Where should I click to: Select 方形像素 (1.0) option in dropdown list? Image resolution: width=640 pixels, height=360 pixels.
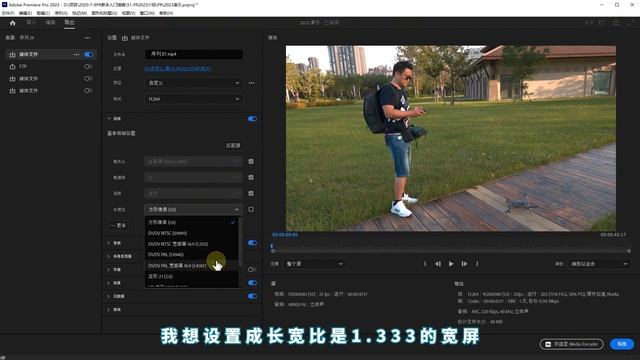click(x=192, y=222)
